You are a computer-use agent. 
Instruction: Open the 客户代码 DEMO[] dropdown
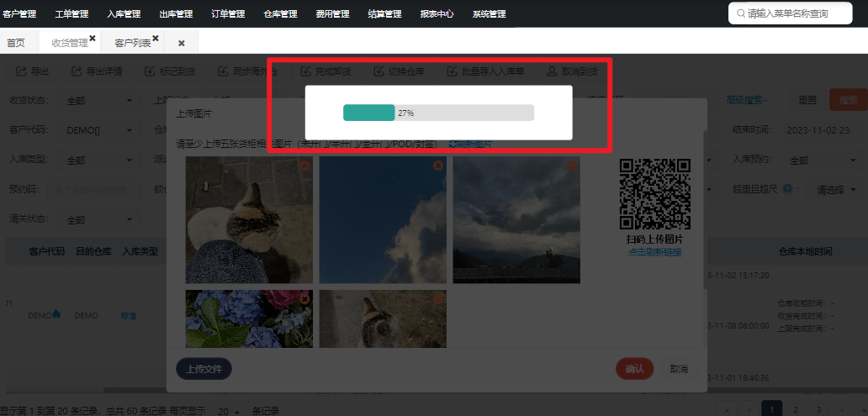[98, 130]
